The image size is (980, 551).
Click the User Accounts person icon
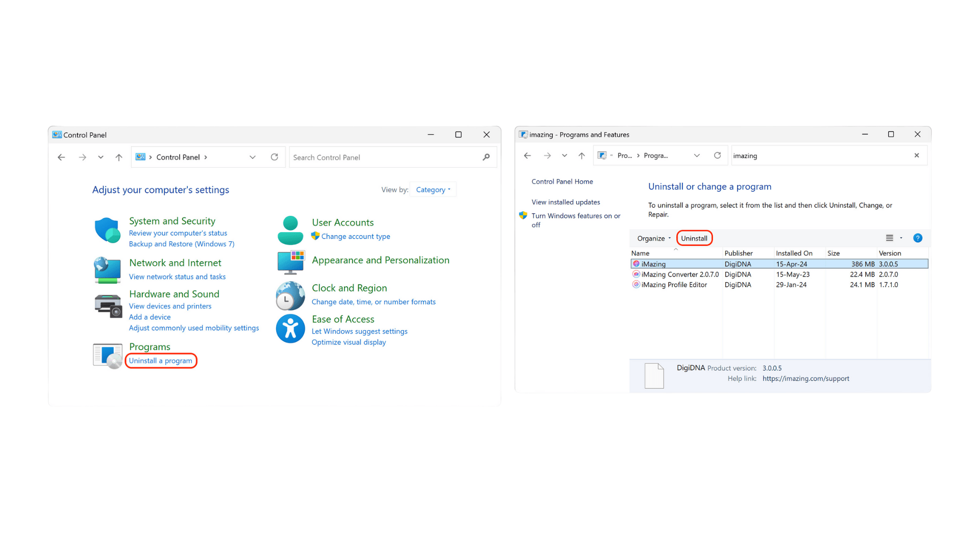pos(290,230)
